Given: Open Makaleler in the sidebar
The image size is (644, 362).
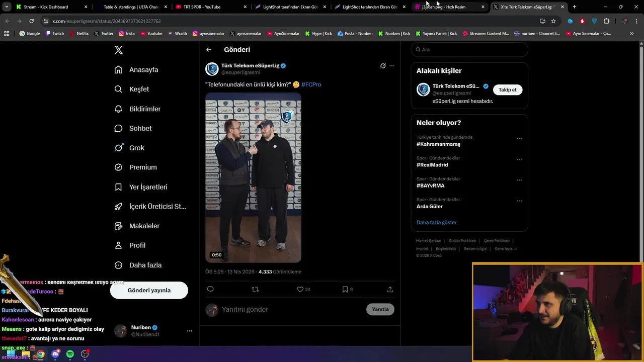Looking at the screenshot, I should point(137,226).
